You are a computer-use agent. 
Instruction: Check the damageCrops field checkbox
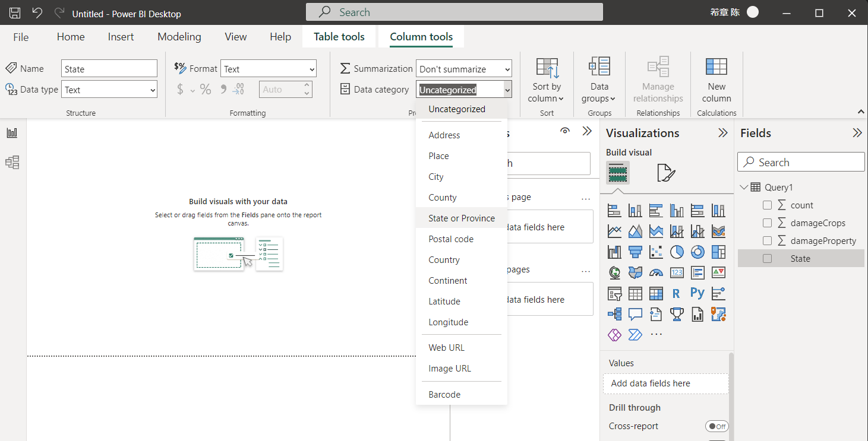(767, 223)
